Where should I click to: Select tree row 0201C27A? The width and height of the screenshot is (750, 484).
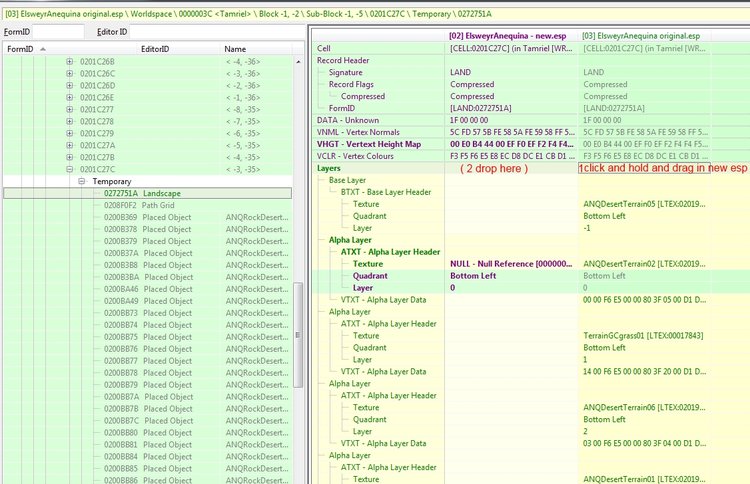coord(147,145)
